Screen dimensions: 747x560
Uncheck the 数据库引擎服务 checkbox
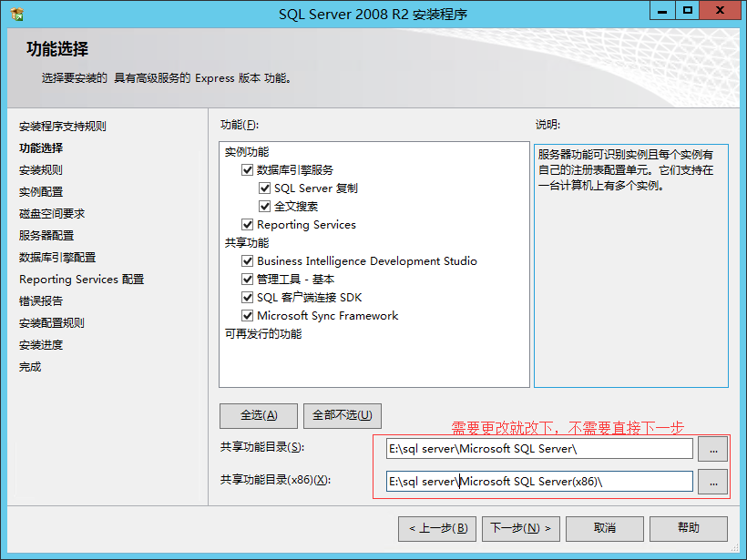[x=247, y=170]
